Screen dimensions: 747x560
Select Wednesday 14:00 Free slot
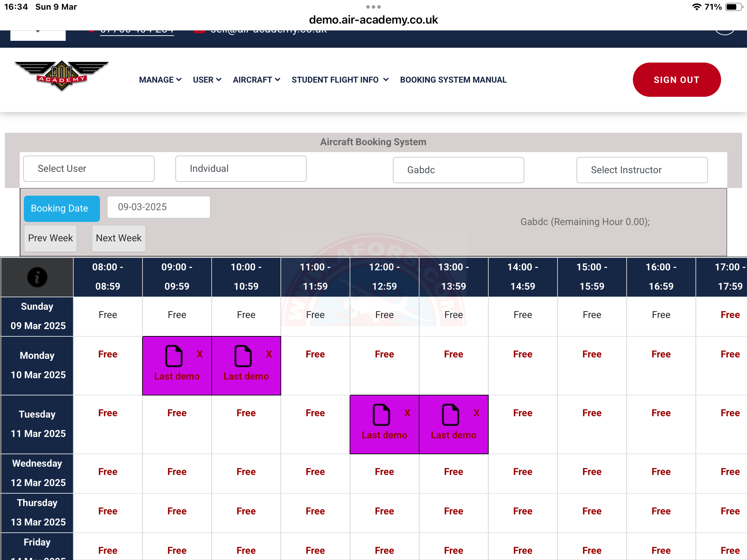tap(523, 472)
